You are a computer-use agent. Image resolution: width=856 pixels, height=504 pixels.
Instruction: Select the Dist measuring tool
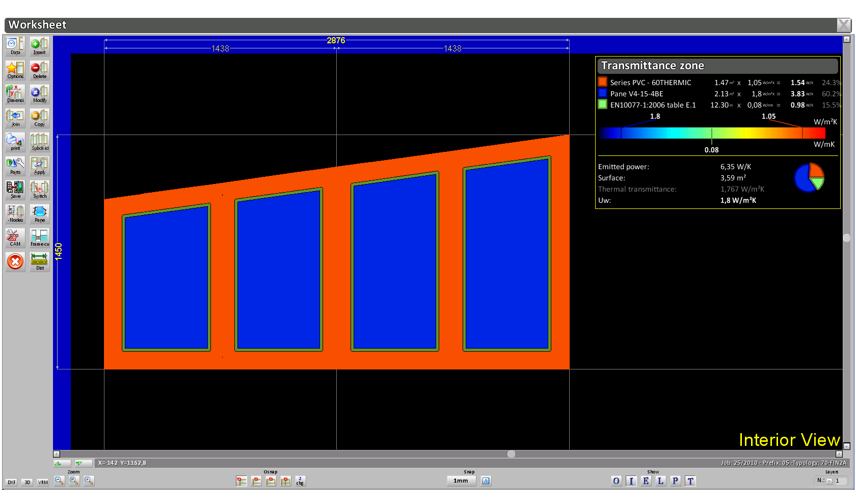(39, 261)
